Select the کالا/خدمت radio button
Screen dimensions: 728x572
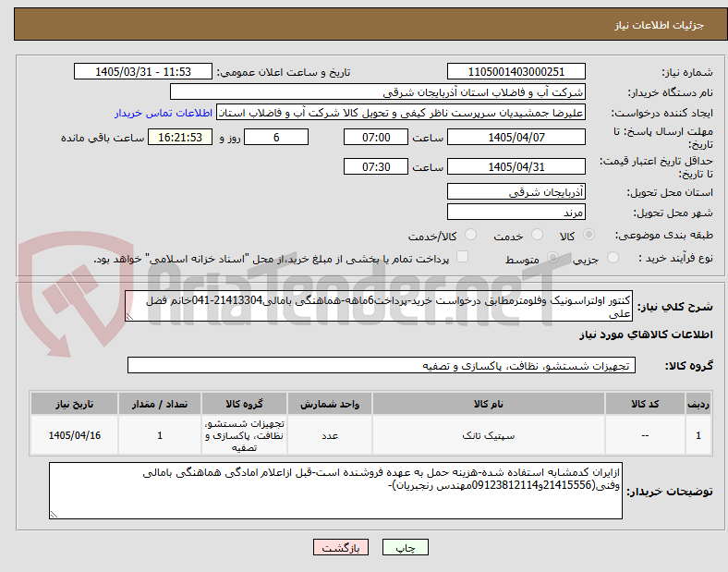point(471,235)
